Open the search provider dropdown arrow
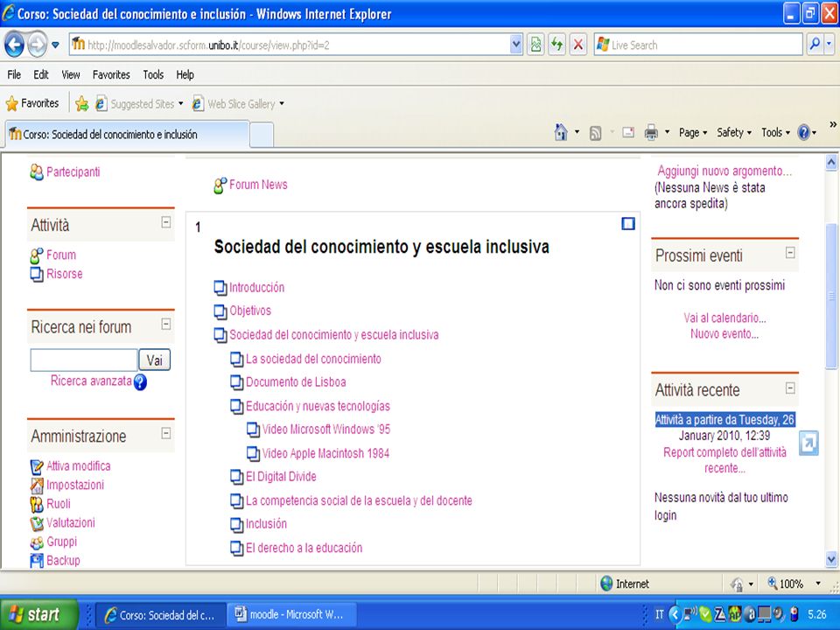Viewport: 840px width, 630px height. click(829, 45)
